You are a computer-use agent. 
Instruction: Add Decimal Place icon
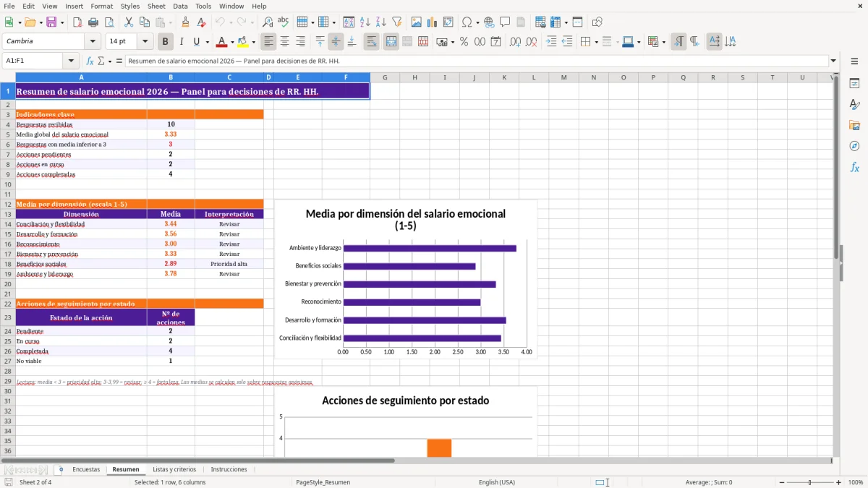click(x=515, y=42)
